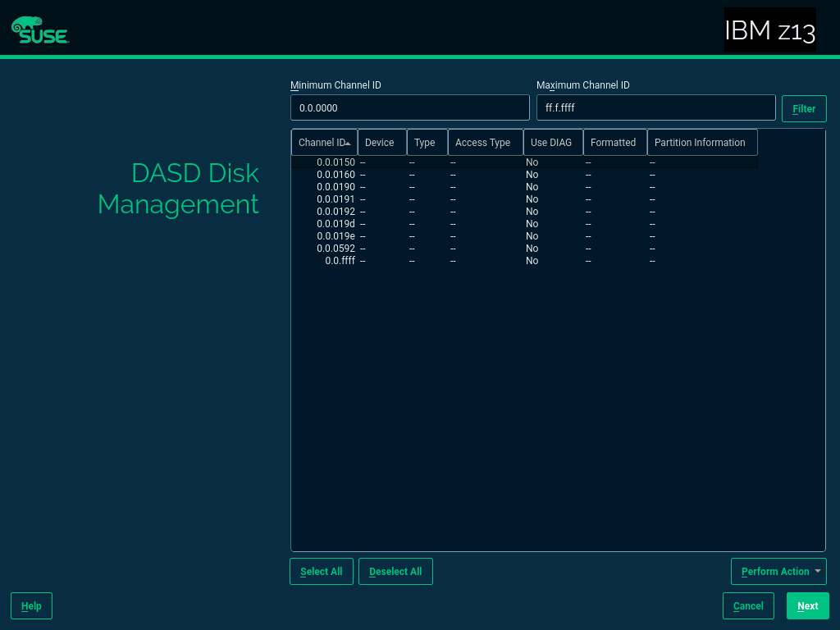The height and width of the screenshot is (630, 840).
Task: Click the Formatted column header
Action: [x=614, y=143]
